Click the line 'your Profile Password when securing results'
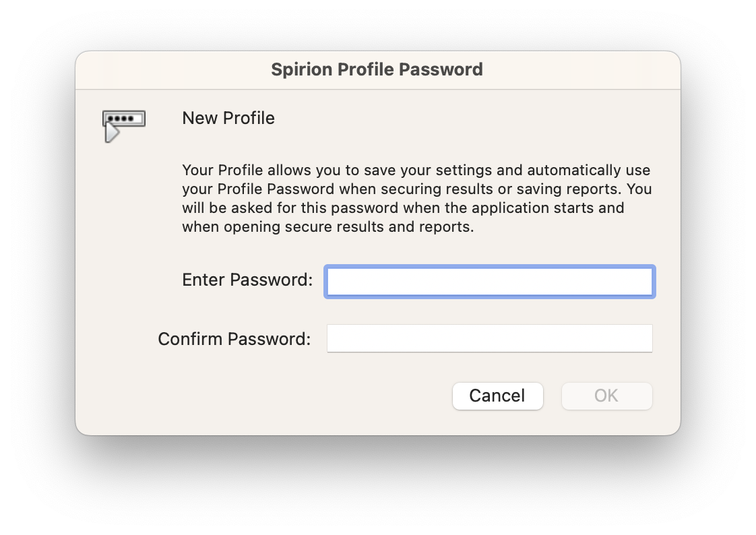Image resolution: width=756 pixels, height=535 pixels. 417,189
